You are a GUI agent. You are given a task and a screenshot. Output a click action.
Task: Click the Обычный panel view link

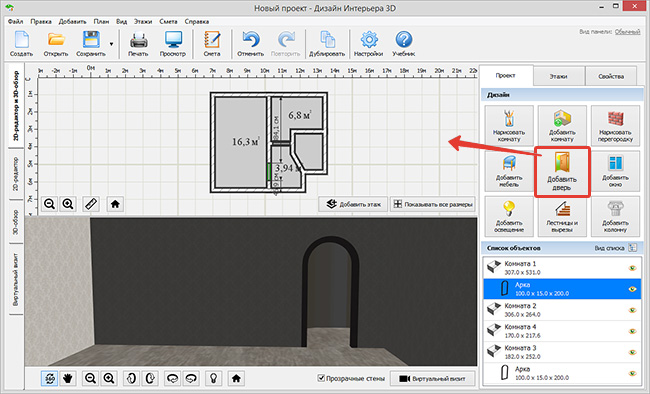627,32
